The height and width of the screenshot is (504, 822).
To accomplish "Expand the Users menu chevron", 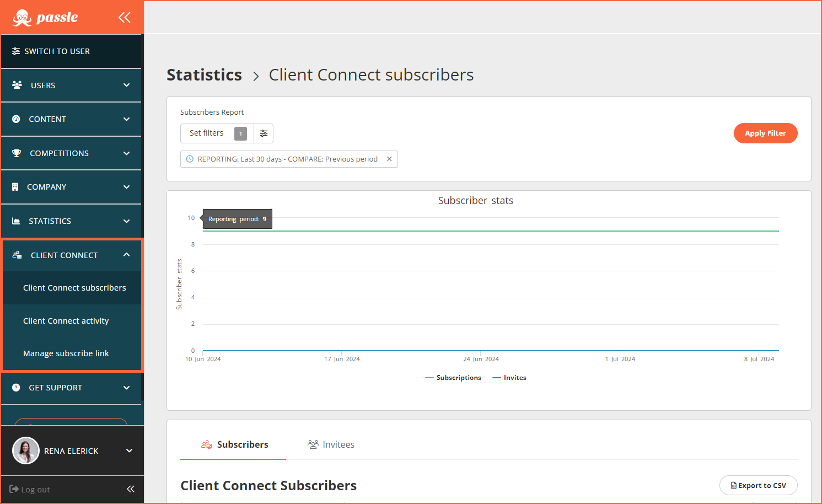I will click(x=127, y=85).
